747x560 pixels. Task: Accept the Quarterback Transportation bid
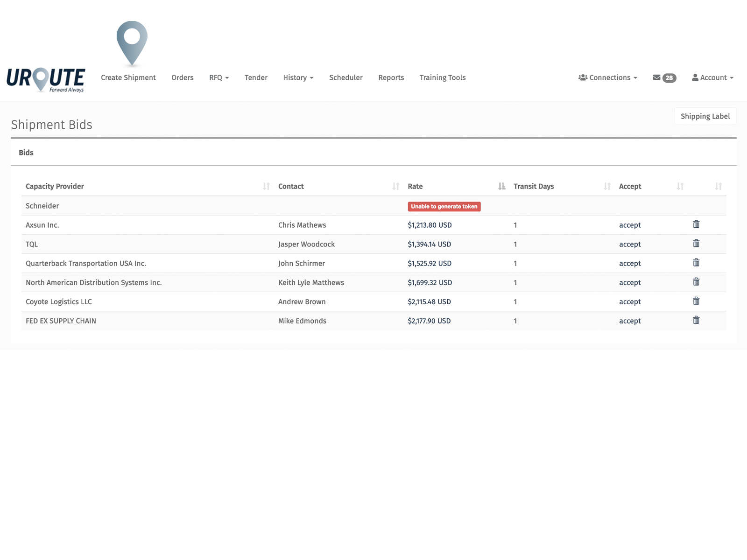(630, 264)
